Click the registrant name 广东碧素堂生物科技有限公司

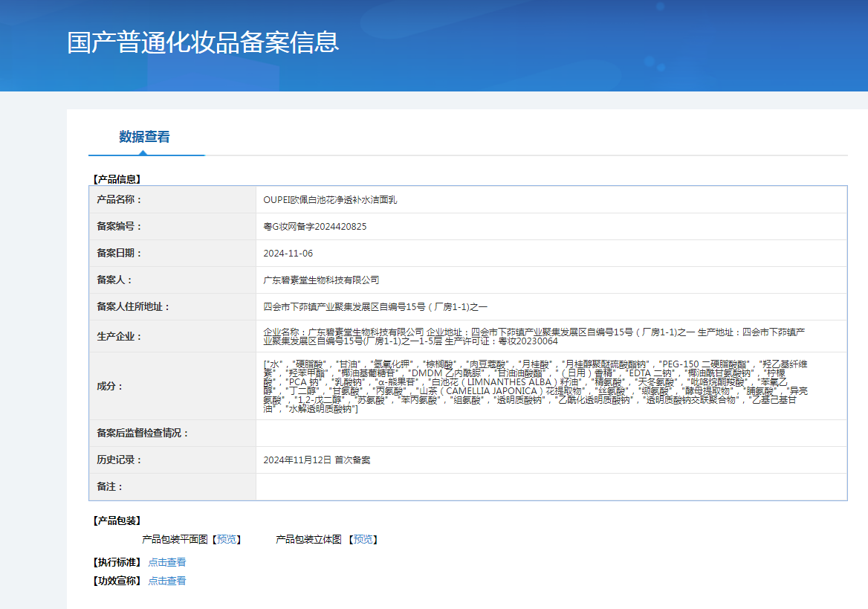pyautogui.click(x=321, y=280)
